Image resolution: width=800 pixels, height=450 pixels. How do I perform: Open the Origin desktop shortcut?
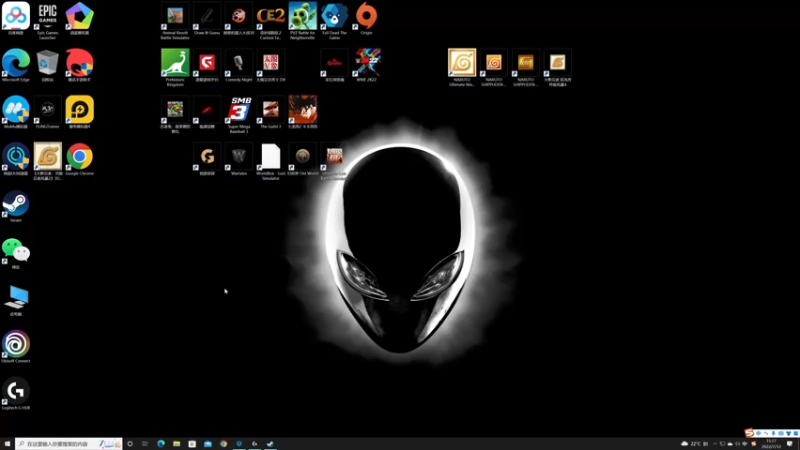366,18
